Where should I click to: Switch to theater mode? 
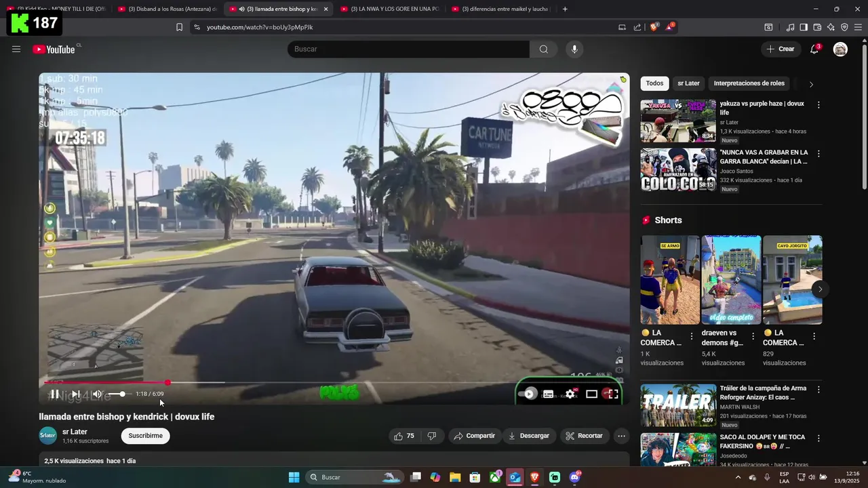tap(591, 394)
